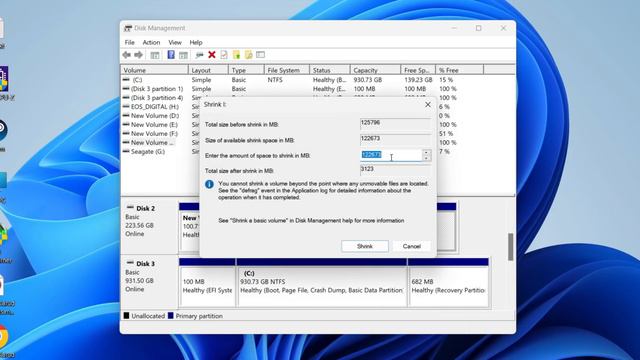This screenshot has width=640, height=360.
Task: Click the shrink amount input field
Action: point(391,155)
